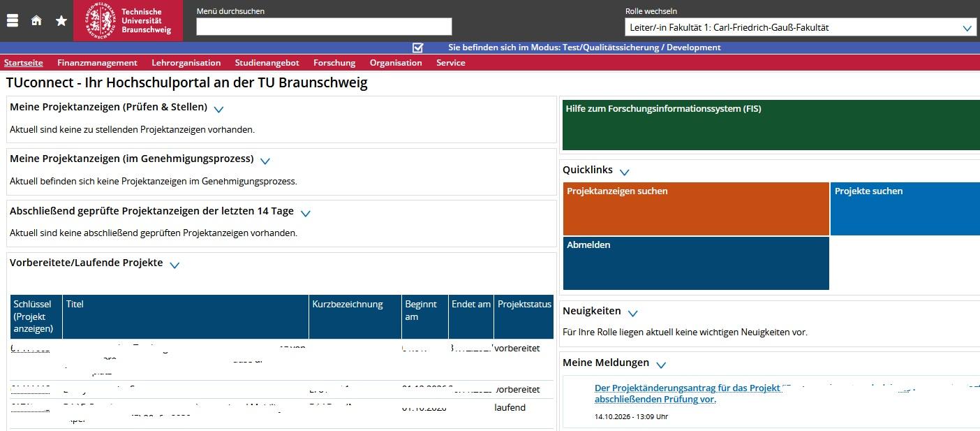Open the hamburger menu icon
The image size is (980, 431).
(x=12, y=20)
